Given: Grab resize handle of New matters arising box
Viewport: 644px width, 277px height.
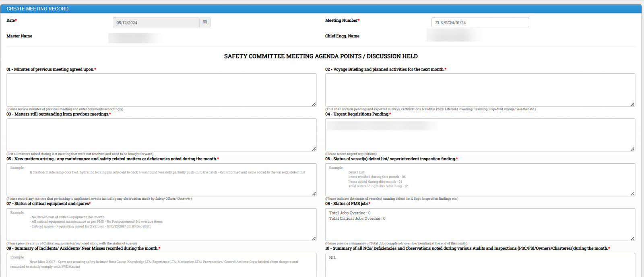Looking at the screenshot, I should (314, 194).
